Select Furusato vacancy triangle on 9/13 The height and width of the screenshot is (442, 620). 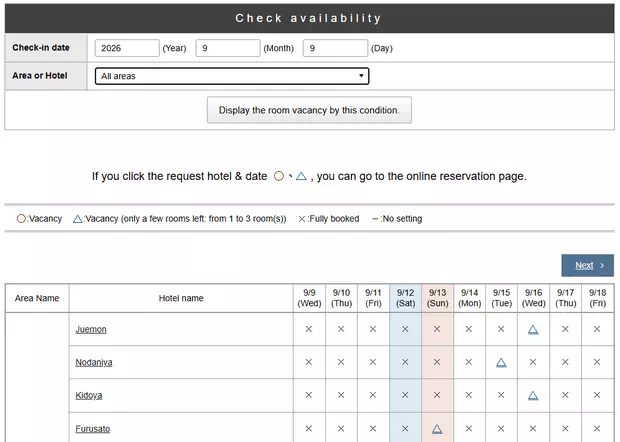(437, 429)
